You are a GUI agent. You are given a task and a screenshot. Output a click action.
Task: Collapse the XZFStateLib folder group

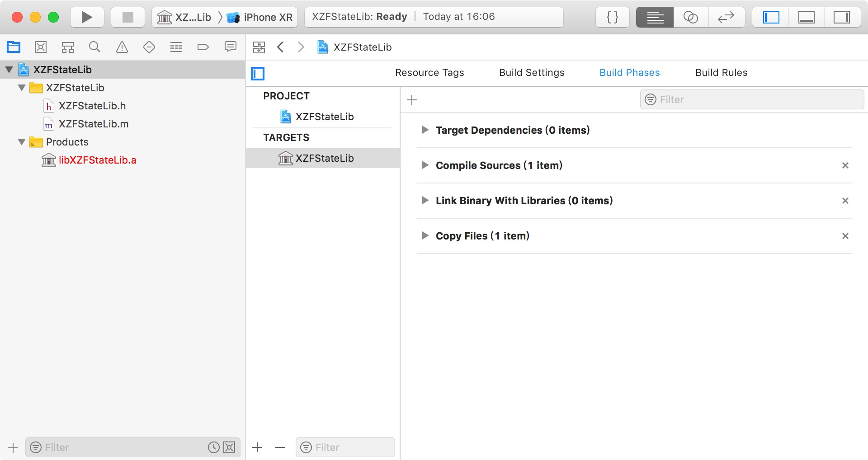tap(22, 88)
